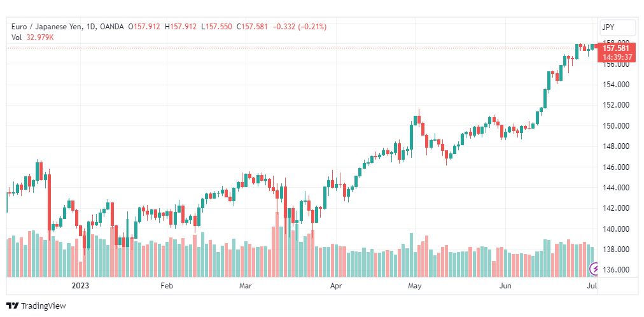Click the 2023 label on time axis
Viewport: 644px width, 317px height.
click(x=80, y=286)
